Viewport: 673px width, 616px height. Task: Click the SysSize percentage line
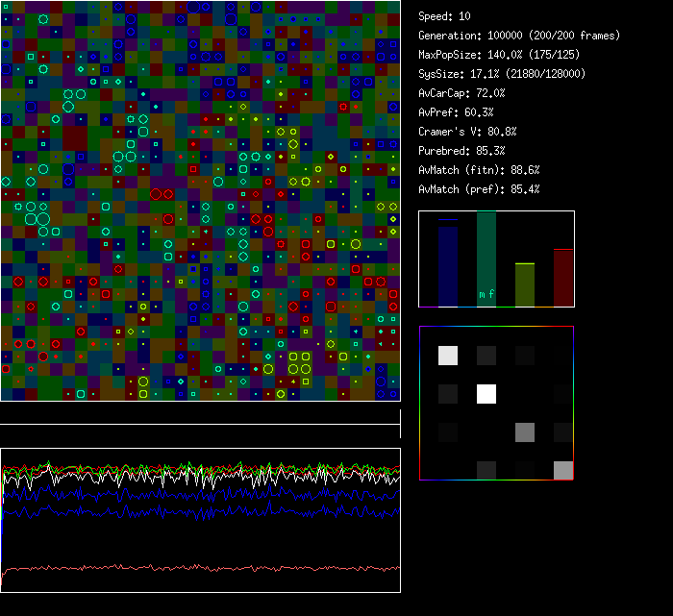(502, 74)
